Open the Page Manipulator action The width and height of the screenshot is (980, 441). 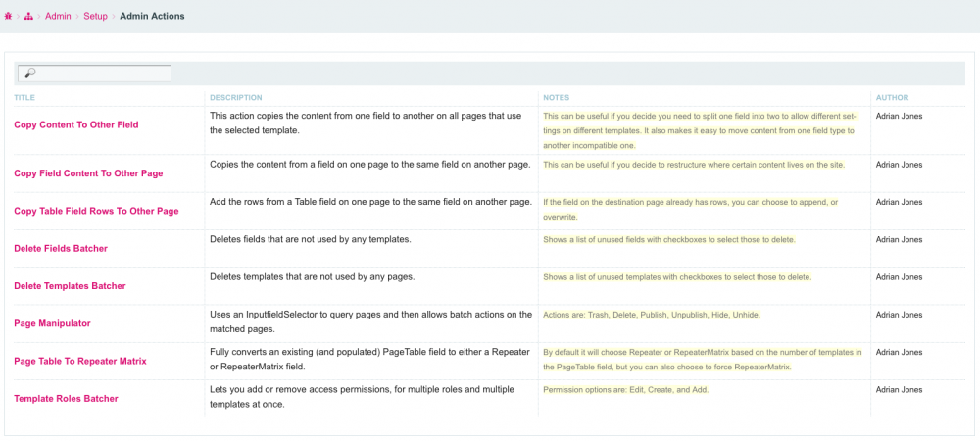coord(52,323)
